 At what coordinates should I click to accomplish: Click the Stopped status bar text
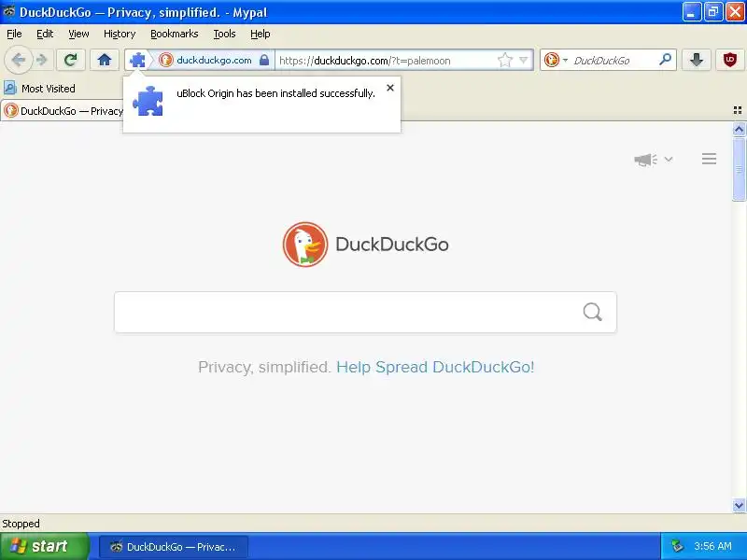point(21,524)
